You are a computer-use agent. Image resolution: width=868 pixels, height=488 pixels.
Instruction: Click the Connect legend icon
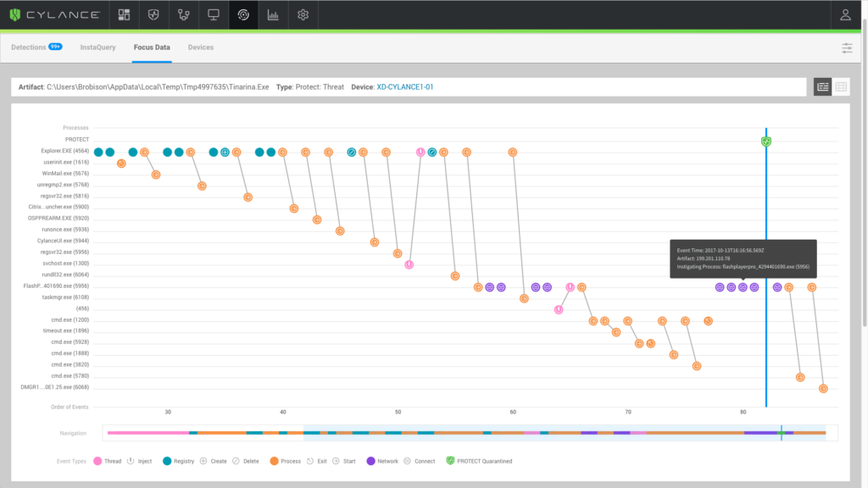408,461
